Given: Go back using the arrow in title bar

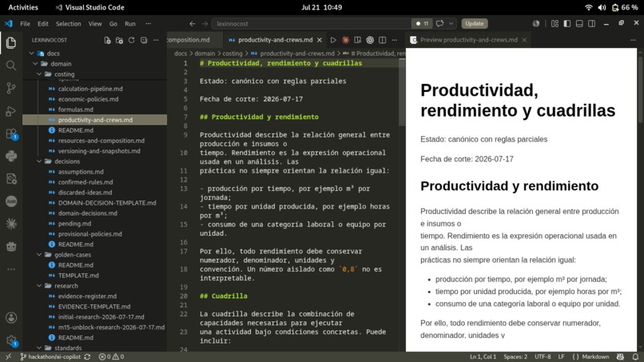Looking at the screenshot, I should tap(193, 23).
